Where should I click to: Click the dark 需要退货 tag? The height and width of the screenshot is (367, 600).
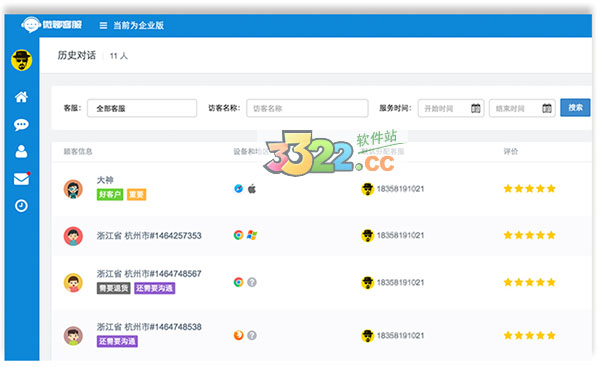click(x=114, y=288)
